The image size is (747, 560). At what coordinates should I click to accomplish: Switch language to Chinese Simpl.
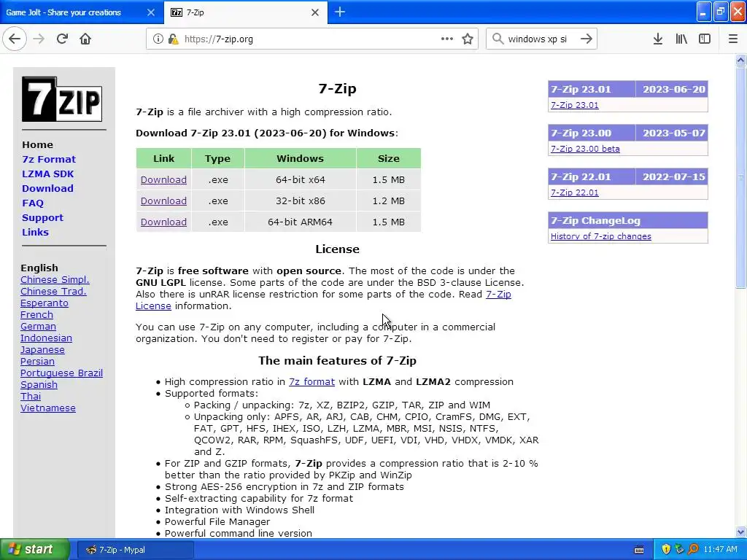[55, 280]
